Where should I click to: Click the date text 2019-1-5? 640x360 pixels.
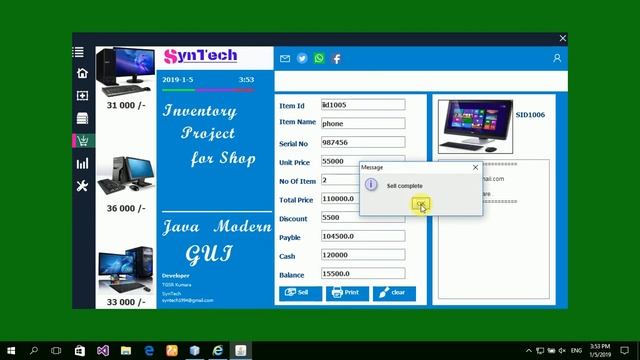(x=178, y=79)
